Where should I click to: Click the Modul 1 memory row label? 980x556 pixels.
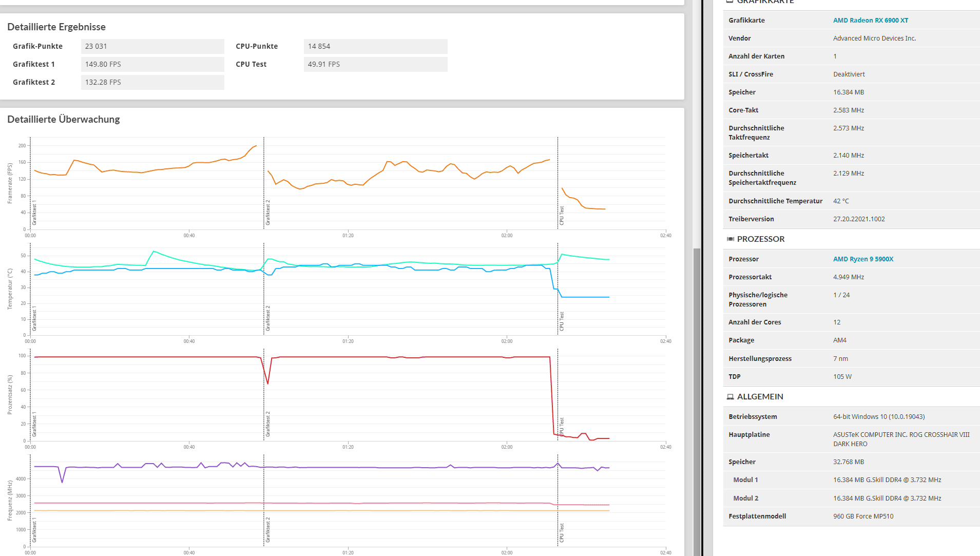(745, 480)
